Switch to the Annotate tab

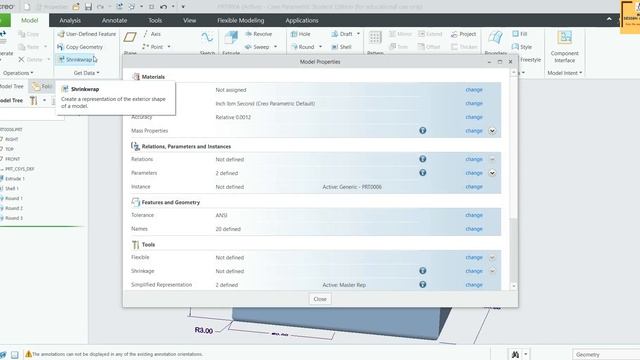[114, 20]
